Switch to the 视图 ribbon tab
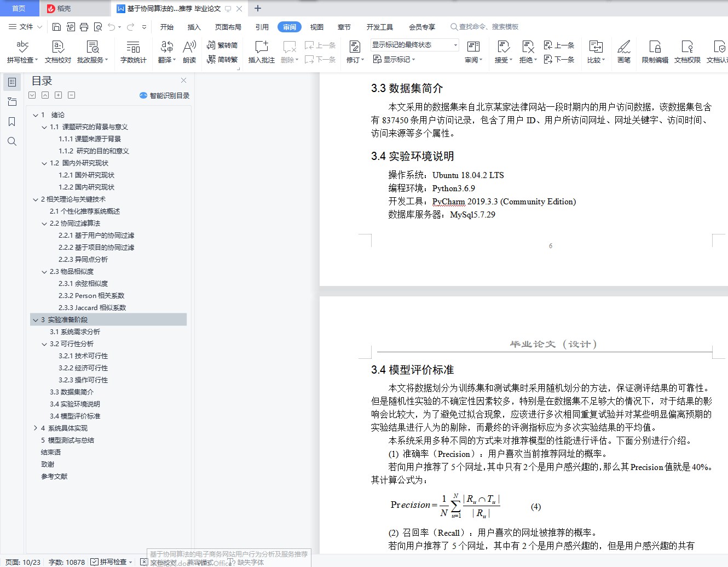728x567 pixels. (x=317, y=27)
